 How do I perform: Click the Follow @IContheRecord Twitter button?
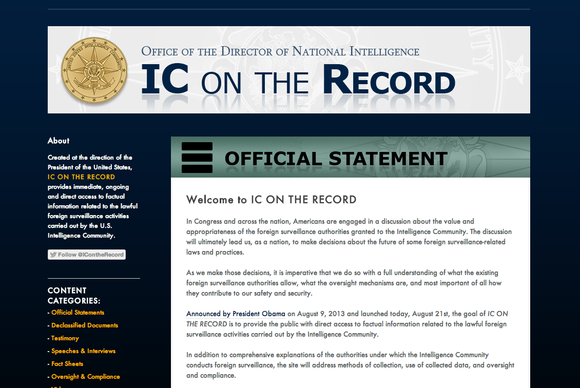pos(87,254)
